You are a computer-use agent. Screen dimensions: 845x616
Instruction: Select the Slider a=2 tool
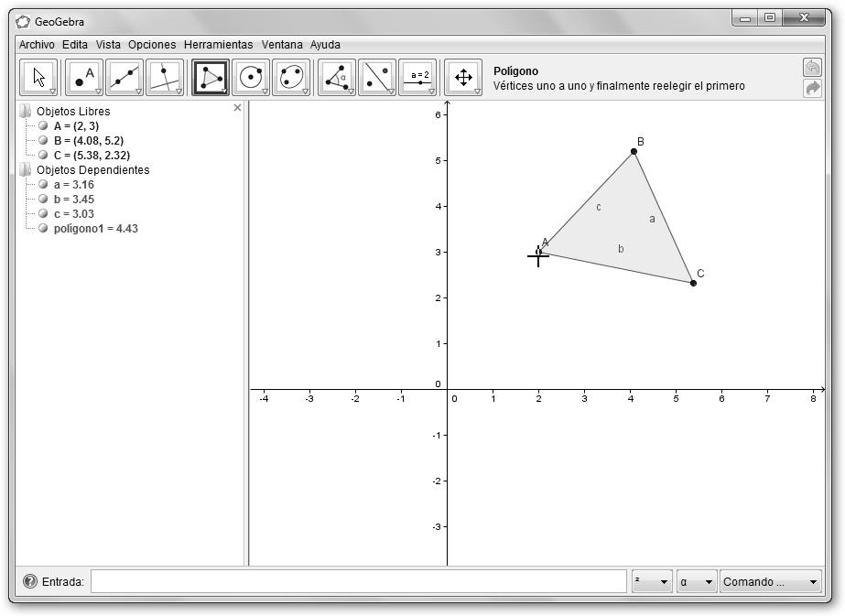click(x=417, y=78)
